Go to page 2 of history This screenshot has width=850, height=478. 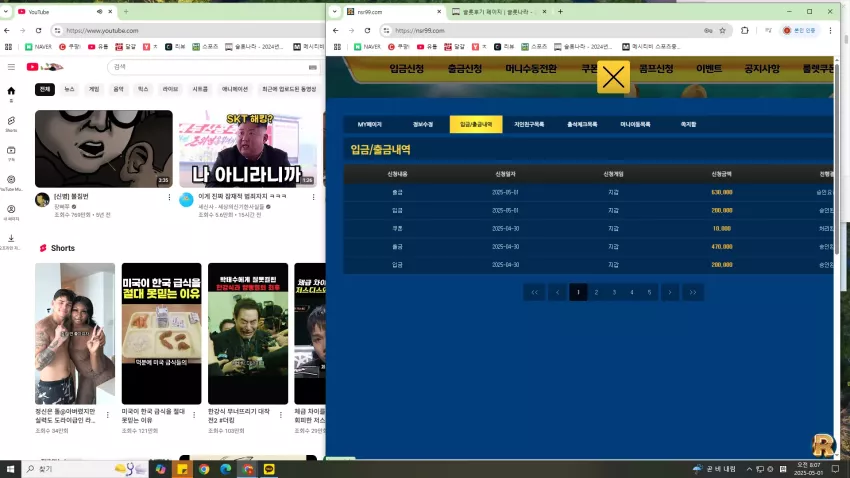click(596, 292)
